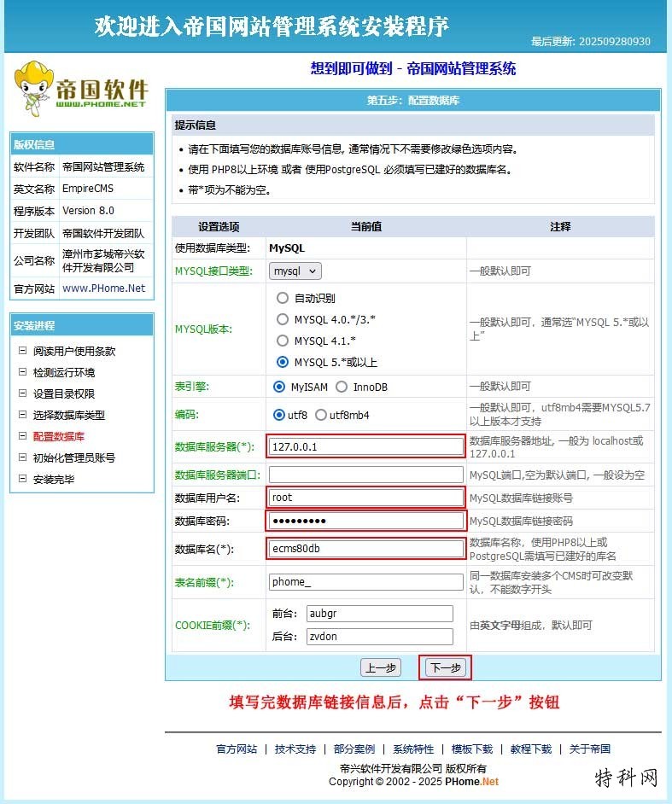The image size is (672, 804).
Task: Click the 设置目录权限 step text
Action: (64, 393)
